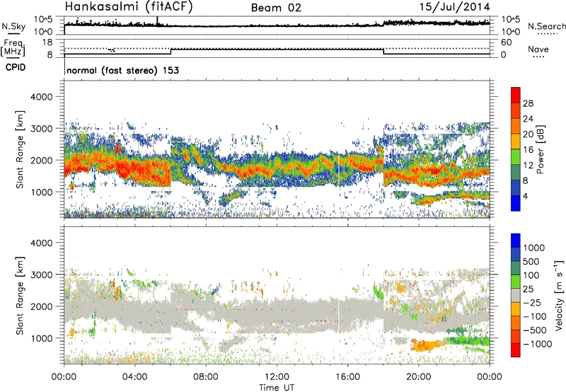Click the 'Velocity [m s-1]' color bar label
Image resolution: width=566 pixels, height=392 pixels.
(560, 295)
